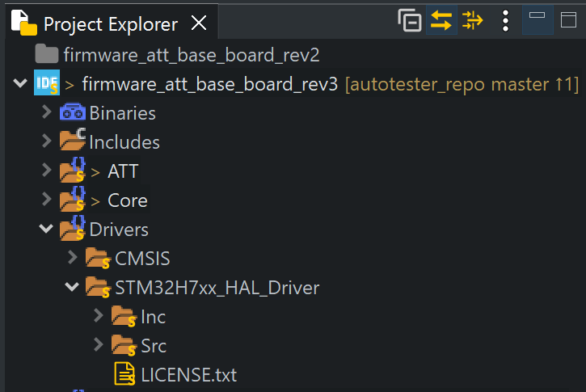The width and height of the screenshot is (586, 392).
Task: Select the Project Explorer tab
Action: click(110, 24)
